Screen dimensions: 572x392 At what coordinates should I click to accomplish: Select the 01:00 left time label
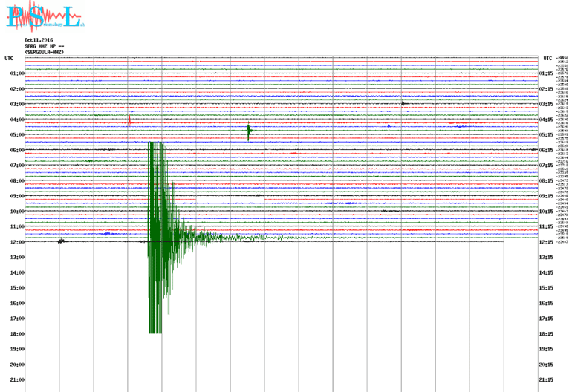tap(17, 73)
